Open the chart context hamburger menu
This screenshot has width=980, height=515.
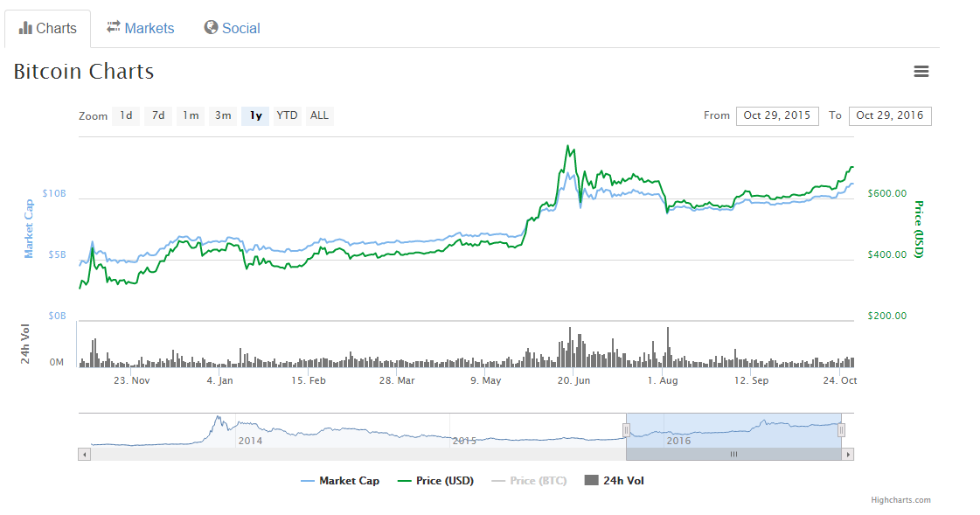coord(921,72)
